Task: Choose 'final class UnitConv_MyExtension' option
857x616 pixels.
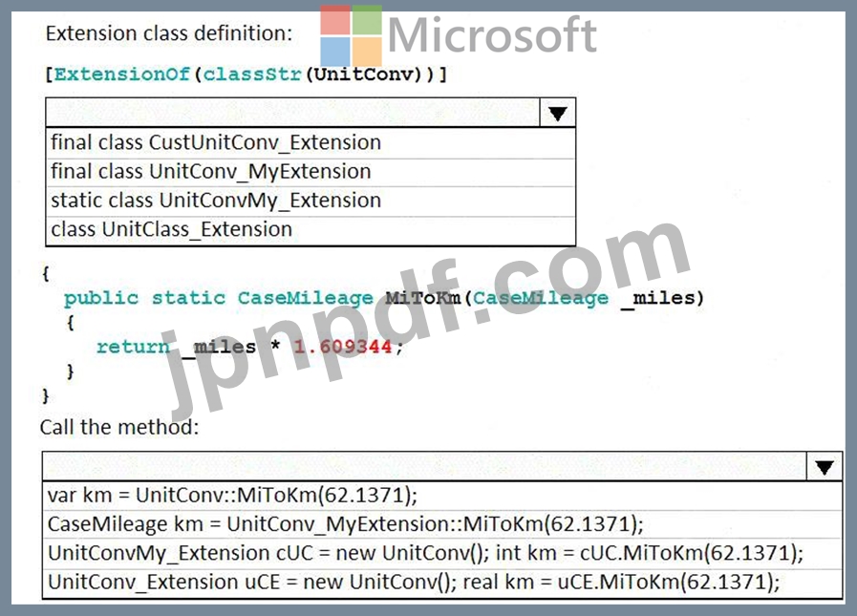Action: (211, 172)
